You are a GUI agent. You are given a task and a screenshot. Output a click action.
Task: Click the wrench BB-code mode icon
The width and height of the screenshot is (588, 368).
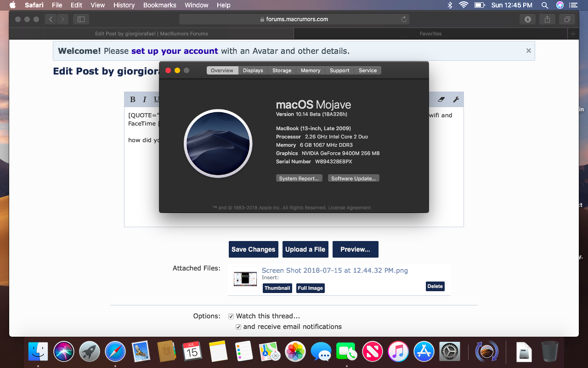(x=456, y=99)
